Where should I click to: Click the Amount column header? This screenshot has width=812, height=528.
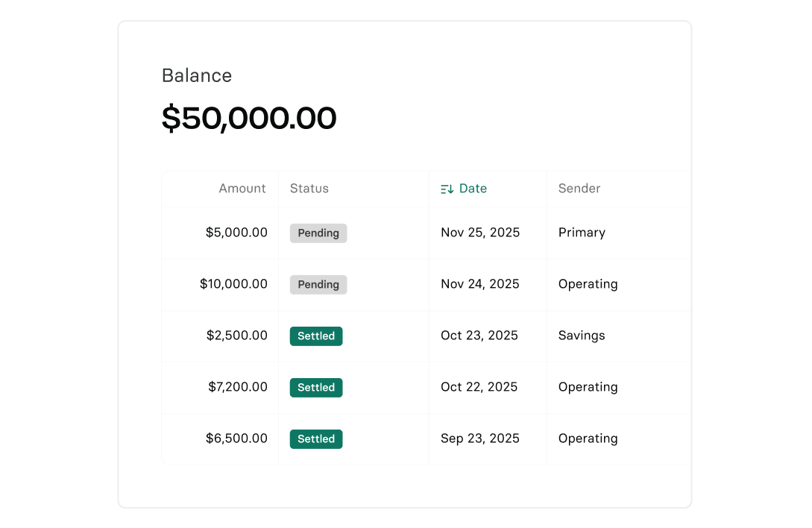[x=242, y=189]
